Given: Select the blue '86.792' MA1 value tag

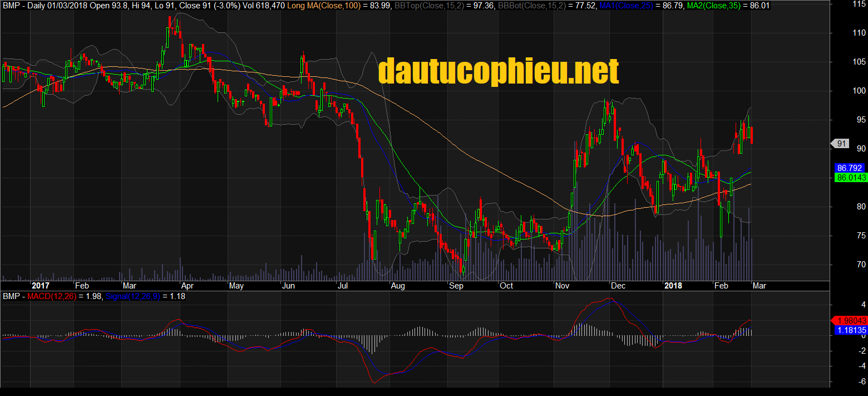Looking at the screenshot, I should 851,168.
